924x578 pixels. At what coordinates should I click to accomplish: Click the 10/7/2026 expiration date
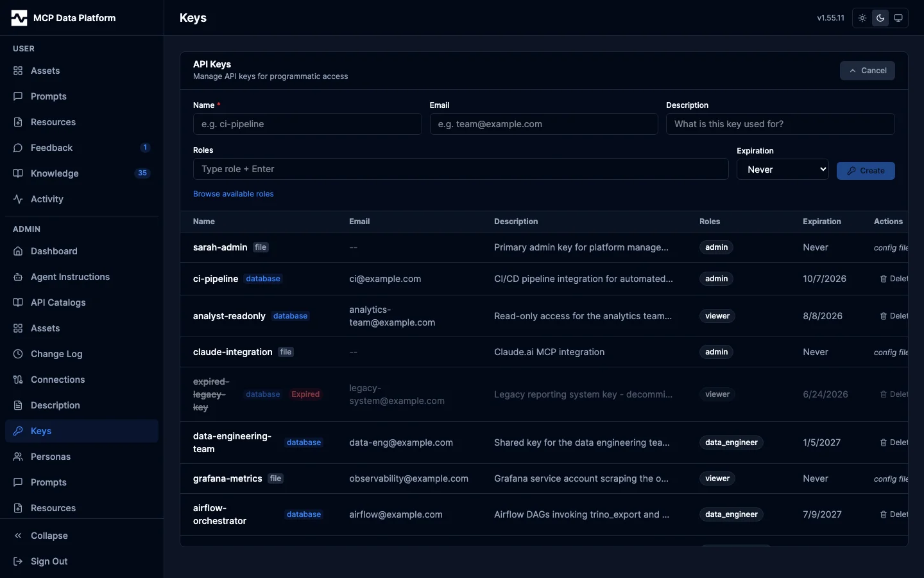(825, 279)
